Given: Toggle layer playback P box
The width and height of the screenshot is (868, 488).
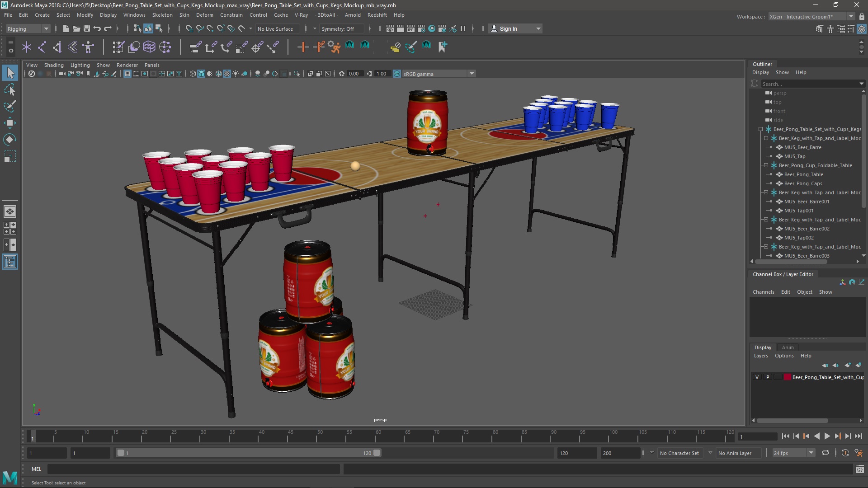Looking at the screenshot, I should [x=768, y=377].
